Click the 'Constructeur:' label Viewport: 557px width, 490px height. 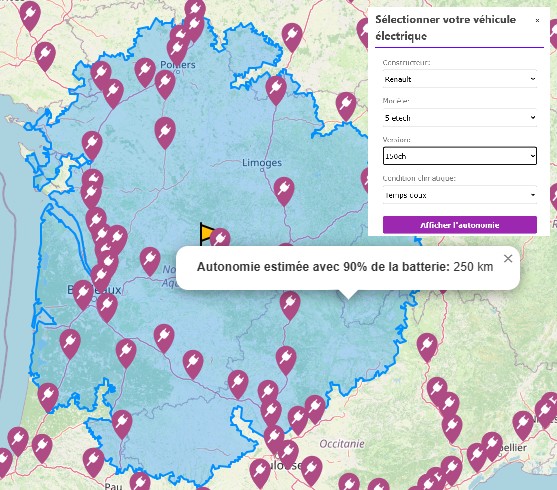coord(406,63)
